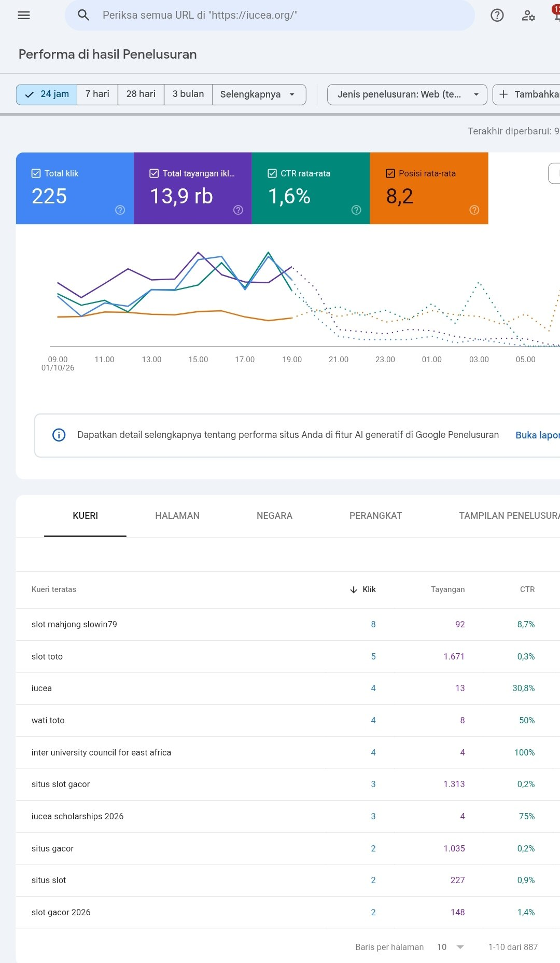Select the 7 hari date range

97,94
